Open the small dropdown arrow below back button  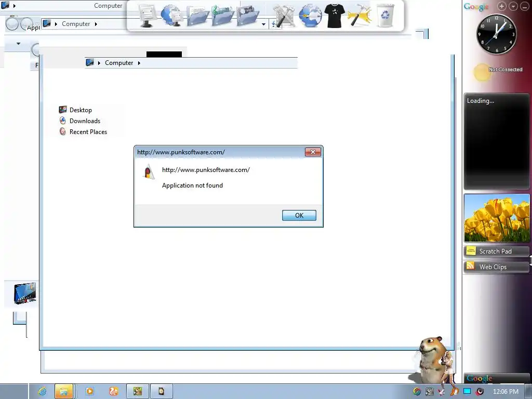click(18, 44)
